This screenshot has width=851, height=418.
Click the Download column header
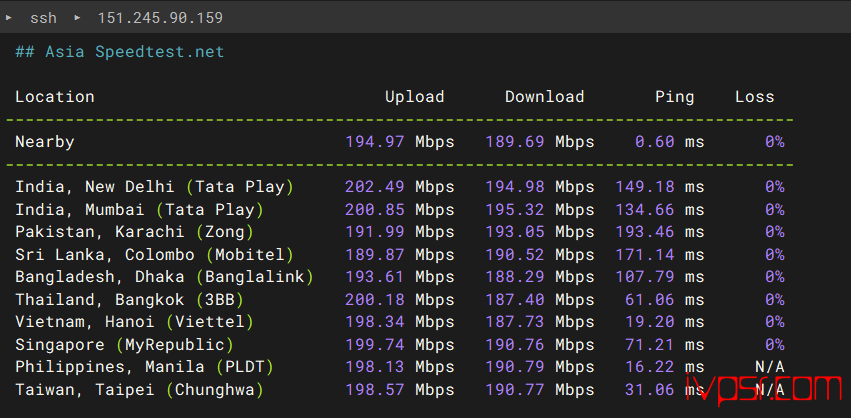pyautogui.click(x=544, y=97)
